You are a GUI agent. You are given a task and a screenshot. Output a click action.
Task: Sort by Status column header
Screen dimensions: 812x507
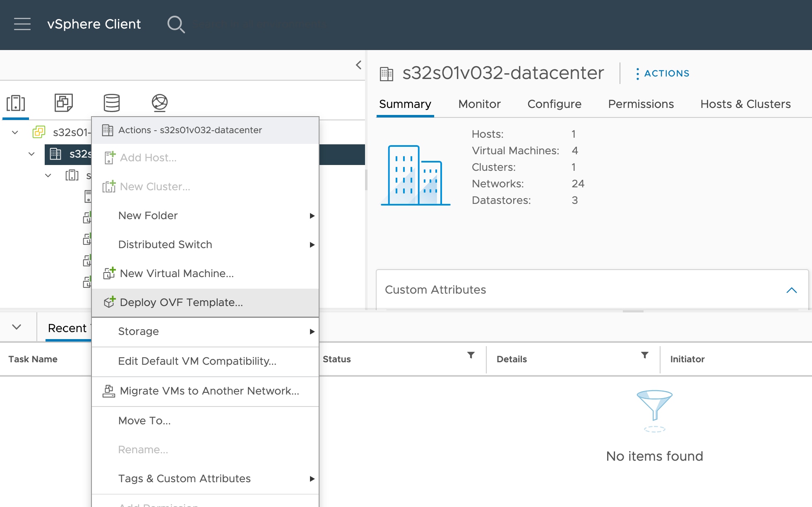(x=336, y=359)
